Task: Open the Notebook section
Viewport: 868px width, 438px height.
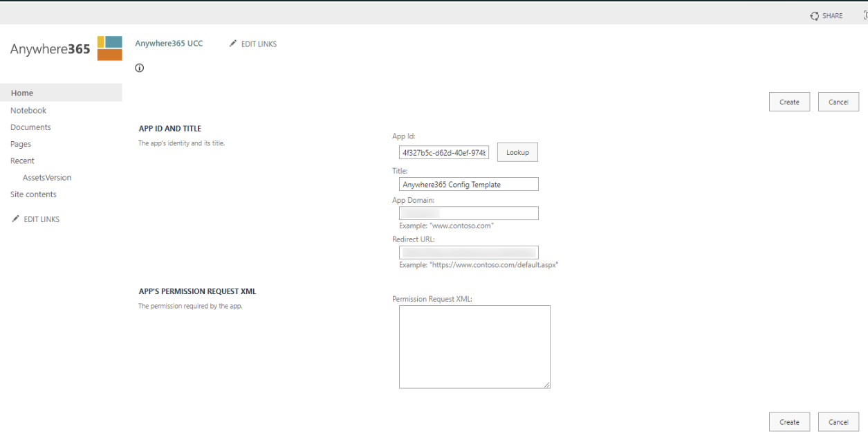Action: (x=28, y=110)
